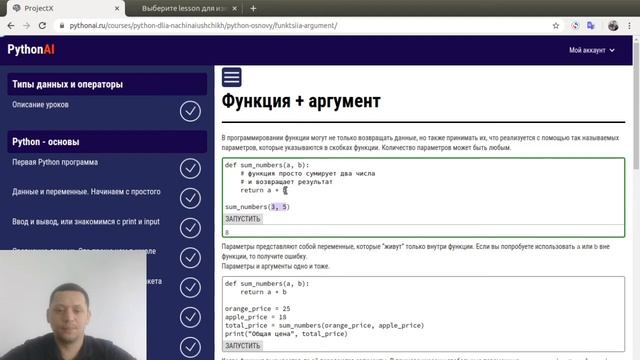Click the browser forward arrow

point(27,26)
